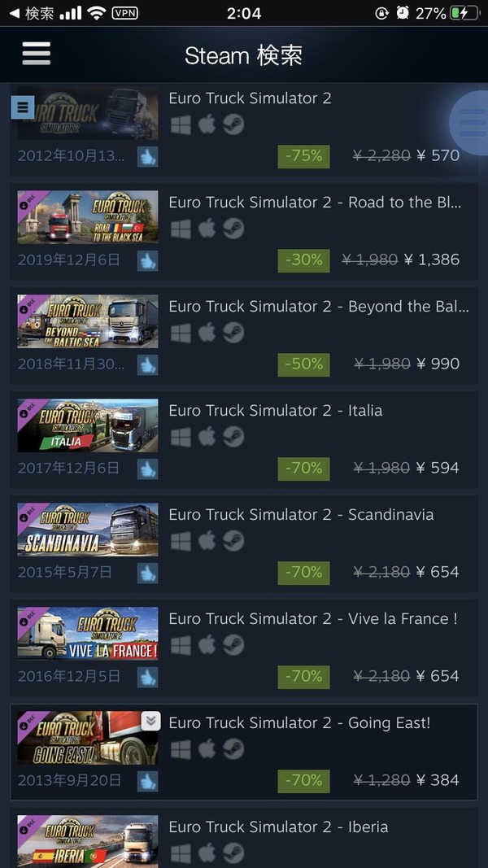The height and width of the screenshot is (868, 488).
Task: Tap the Windows platform icon under Scandinavia
Action: tap(181, 542)
